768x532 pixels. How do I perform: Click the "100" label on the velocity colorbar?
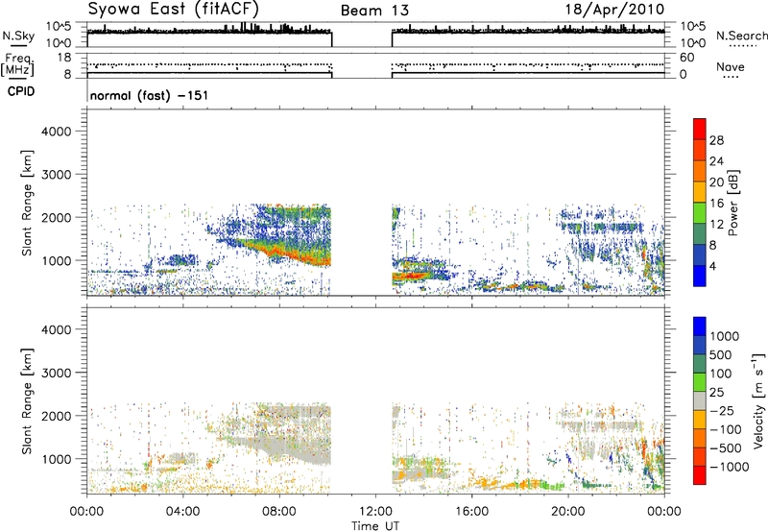point(721,374)
